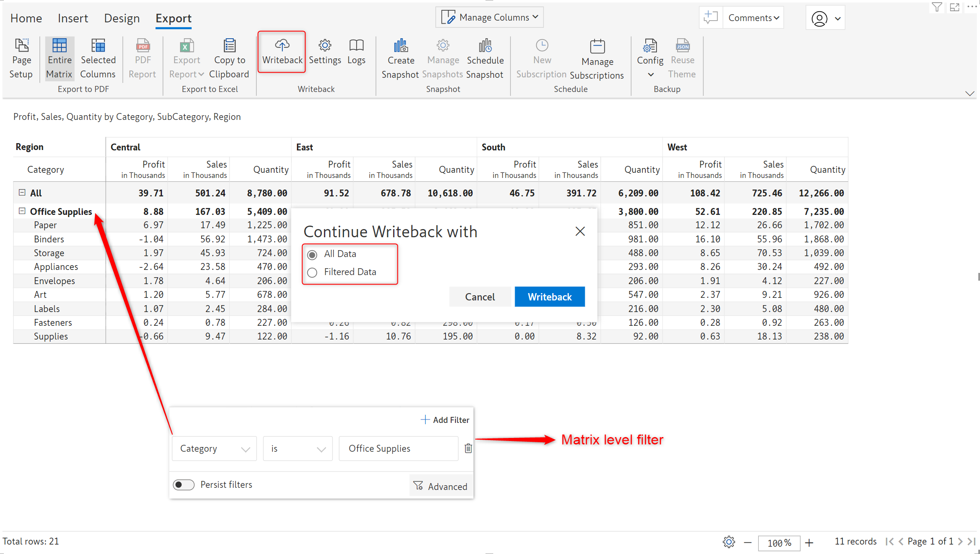Click Schedule Snapshot icon
The image size is (980, 554).
point(485,46)
